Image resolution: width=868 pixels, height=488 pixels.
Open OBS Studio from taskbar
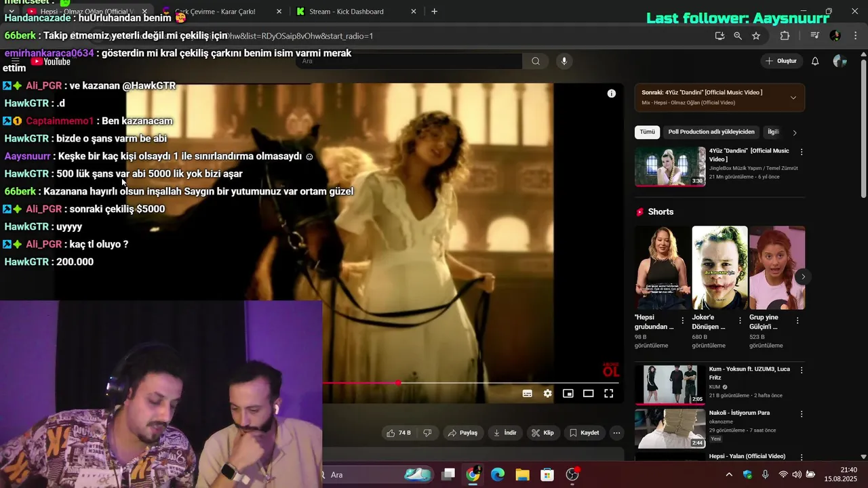tap(572, 474)
